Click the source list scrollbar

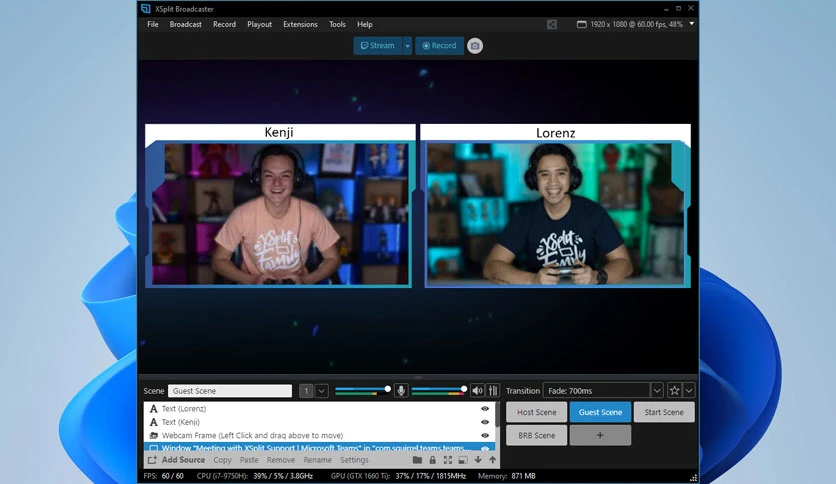pos(497,415)
